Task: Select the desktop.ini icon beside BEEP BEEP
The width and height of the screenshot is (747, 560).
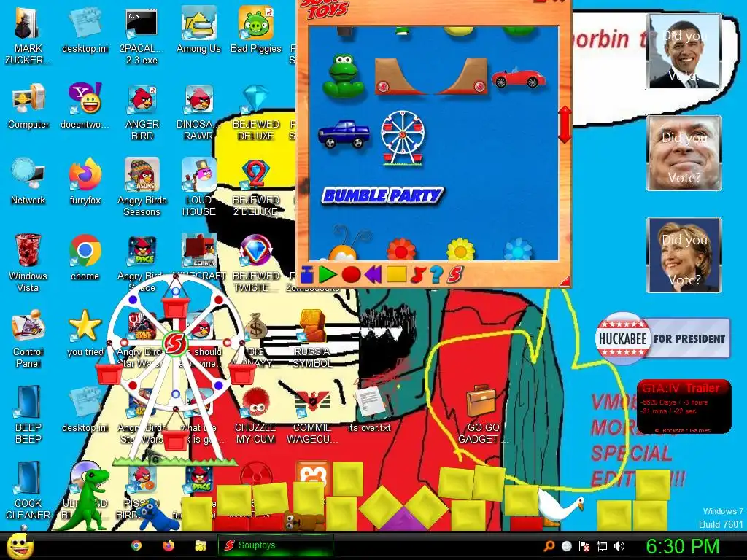Action: [x=85, y=408]
